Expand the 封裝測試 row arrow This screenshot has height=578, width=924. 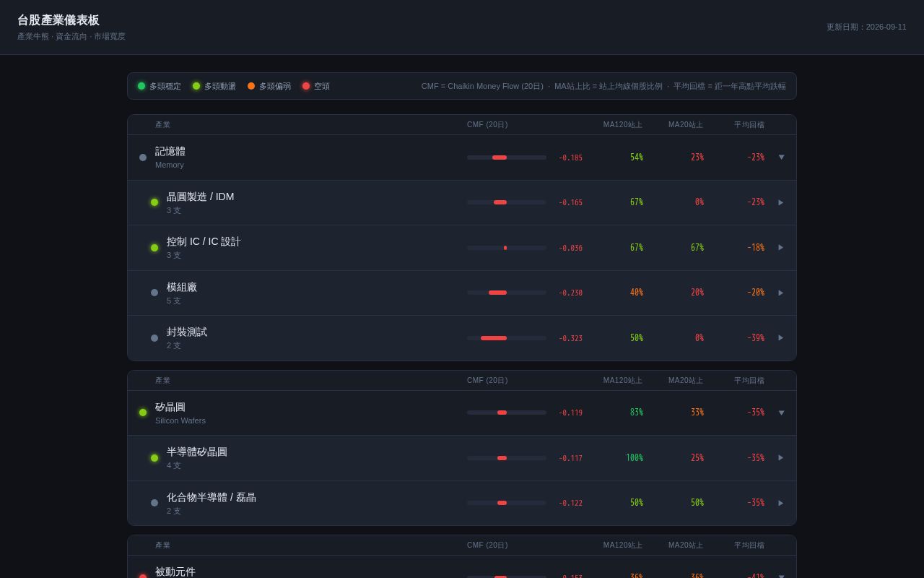pyautogui.click(x=781, y=338)
